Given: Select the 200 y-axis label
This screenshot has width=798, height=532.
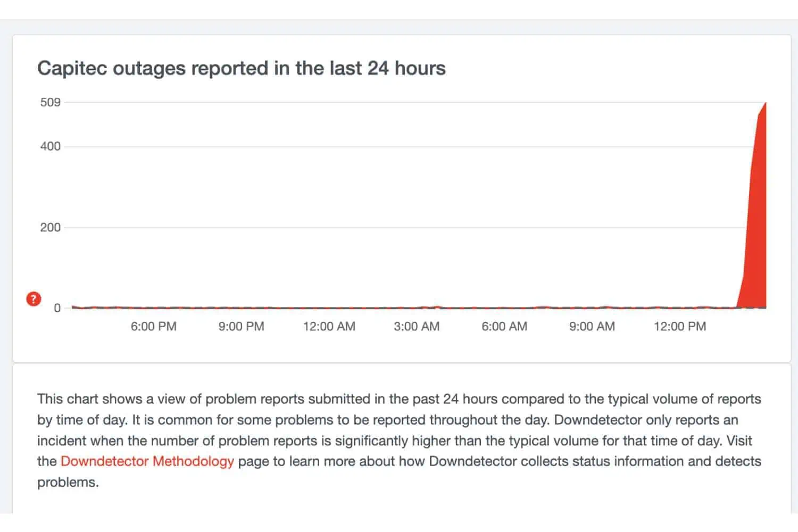Looking at the screenshot, I should click(51, 228).
